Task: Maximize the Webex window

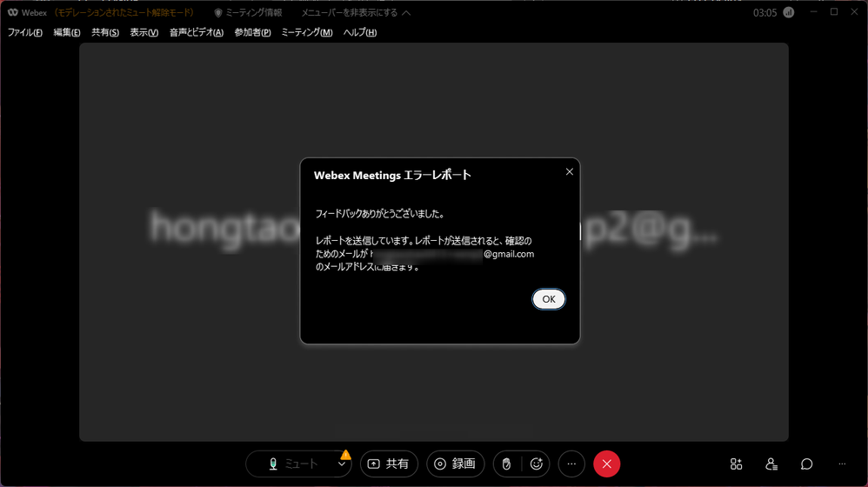Action: (834, 11)
